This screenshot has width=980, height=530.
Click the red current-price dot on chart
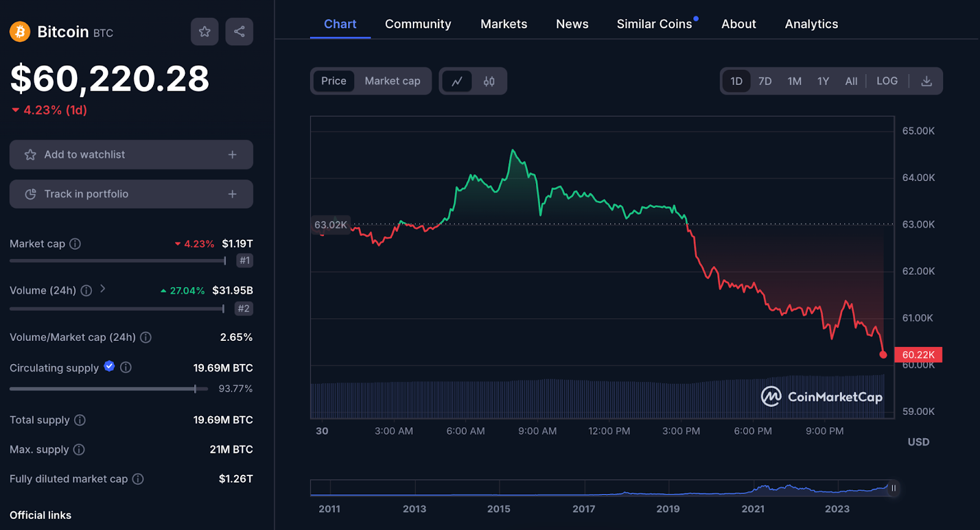tap(883, 355)
